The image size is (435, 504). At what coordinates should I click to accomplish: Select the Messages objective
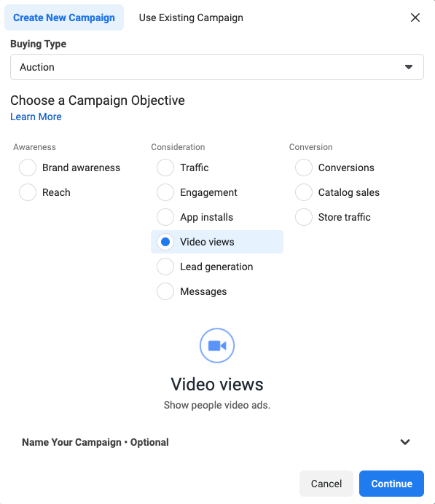click(165, 291)
